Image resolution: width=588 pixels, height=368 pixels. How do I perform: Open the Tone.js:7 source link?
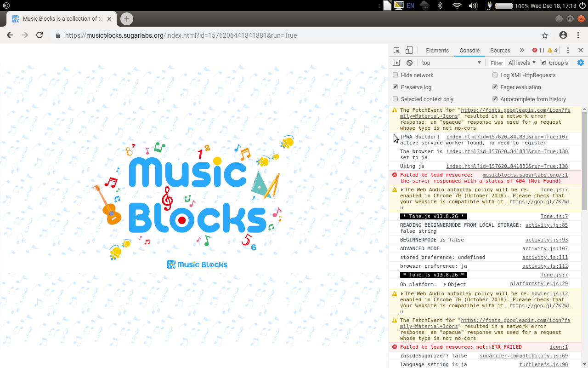coord(554,189)
